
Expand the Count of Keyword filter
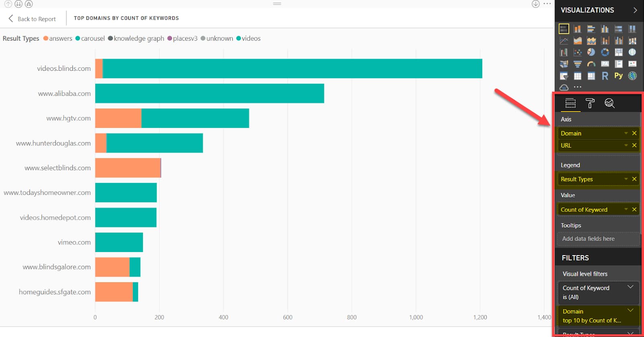coord(630,287)
